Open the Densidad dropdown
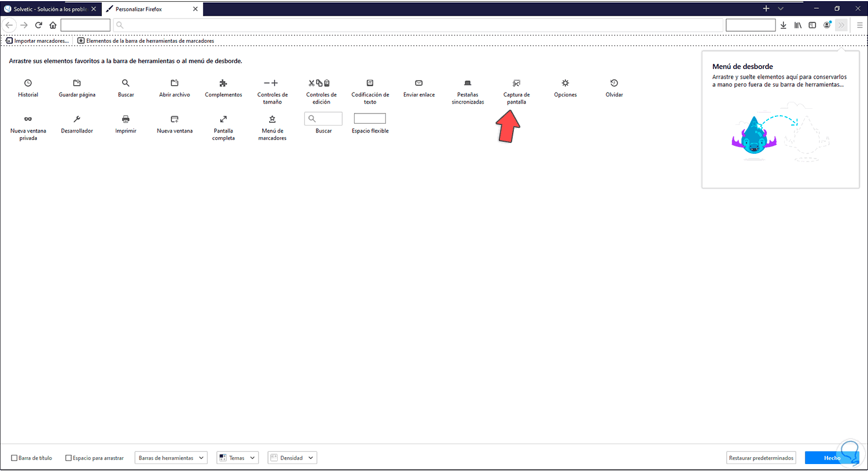The height and width of the screenshot is (471, 868). 292,458
